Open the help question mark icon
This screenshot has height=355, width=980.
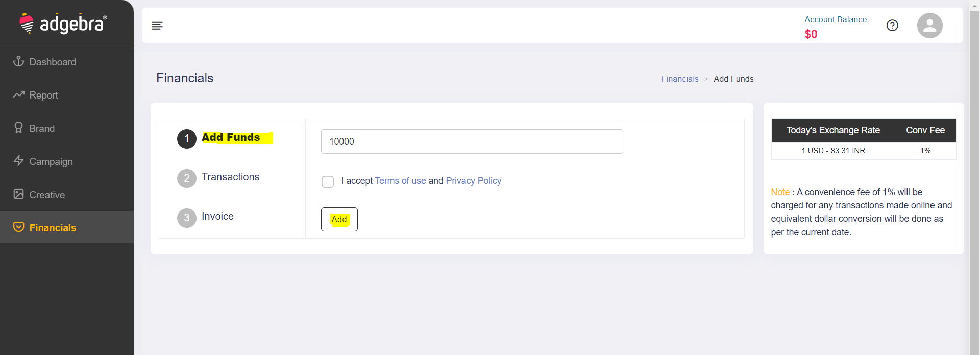[x=892, y=26]
